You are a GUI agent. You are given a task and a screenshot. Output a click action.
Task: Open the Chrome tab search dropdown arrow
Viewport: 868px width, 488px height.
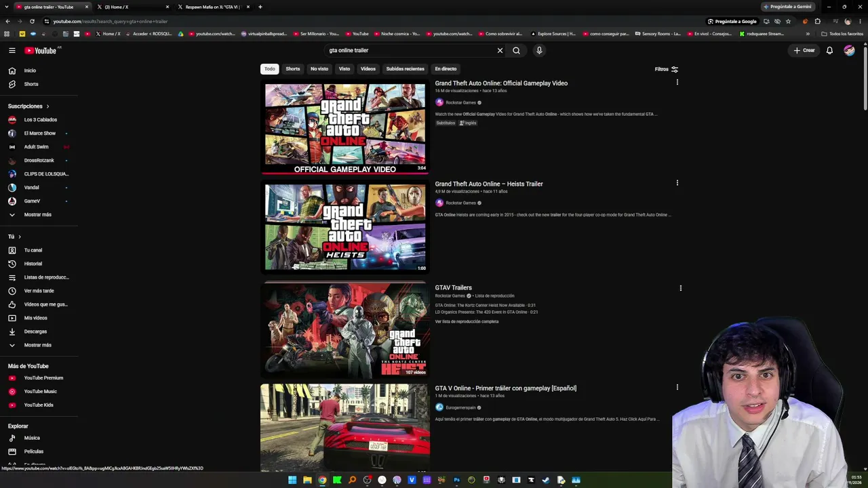7,7
